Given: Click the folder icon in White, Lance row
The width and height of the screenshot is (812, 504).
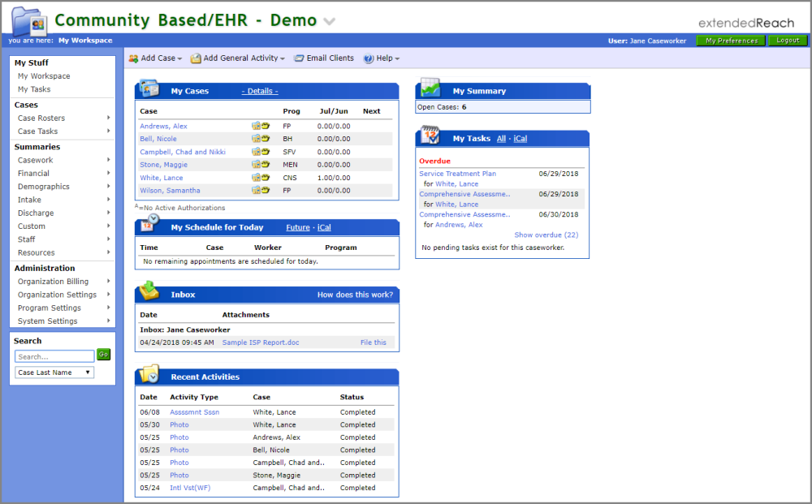Looking at the screenshot, I should coord(256,178).
